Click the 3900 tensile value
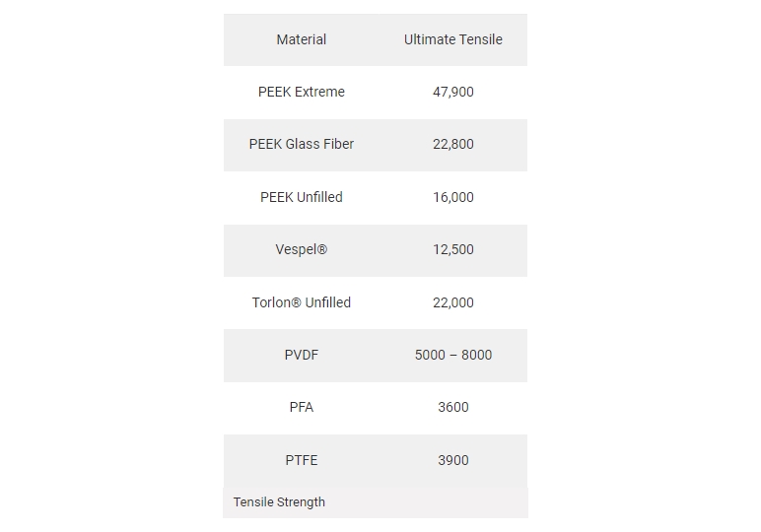The height and width of the screenshot is (532, 761). (452, 460)
